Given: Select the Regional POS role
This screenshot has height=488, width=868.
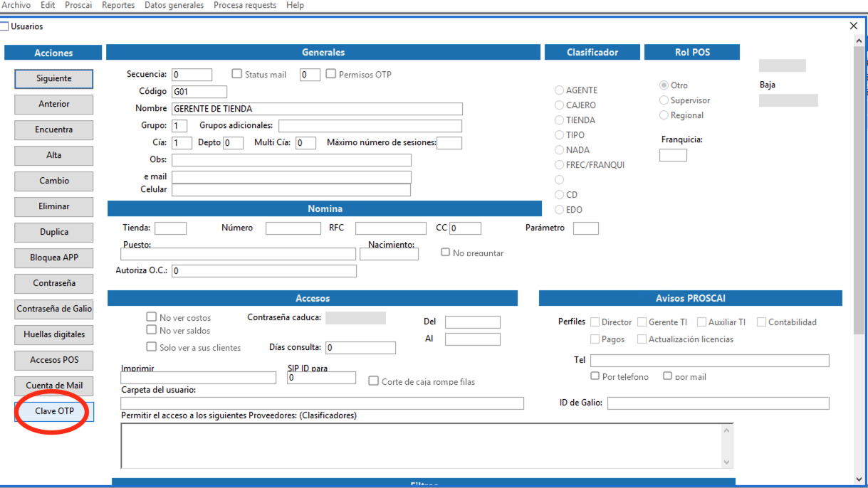Looking at the screenshot, I should [664, 115].
